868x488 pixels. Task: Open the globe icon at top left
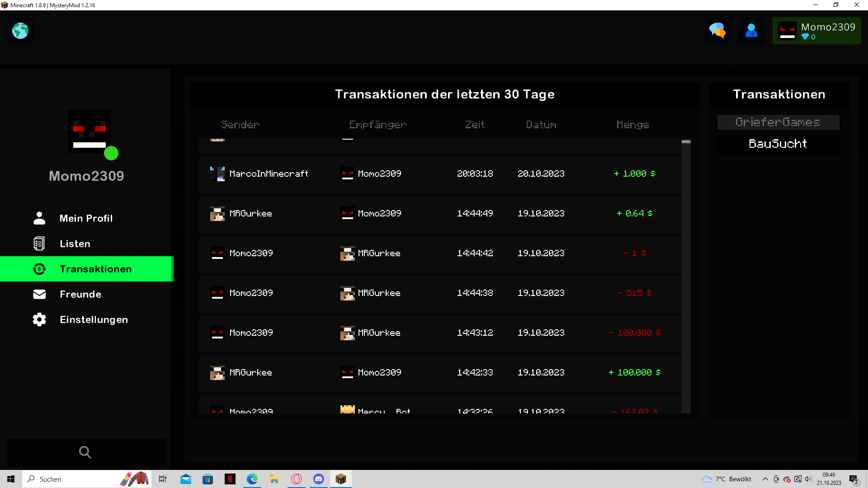tap(20, 31)
